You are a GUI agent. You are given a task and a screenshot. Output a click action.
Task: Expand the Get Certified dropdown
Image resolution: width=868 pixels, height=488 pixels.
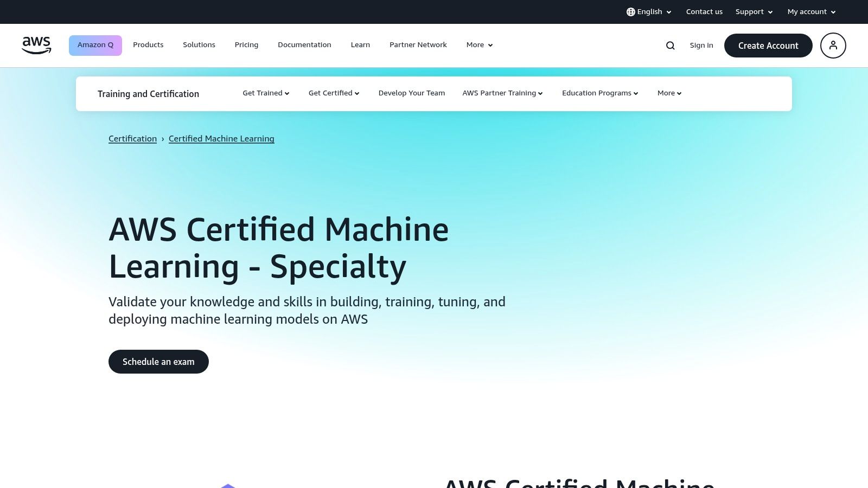click(x=334, y=93)
